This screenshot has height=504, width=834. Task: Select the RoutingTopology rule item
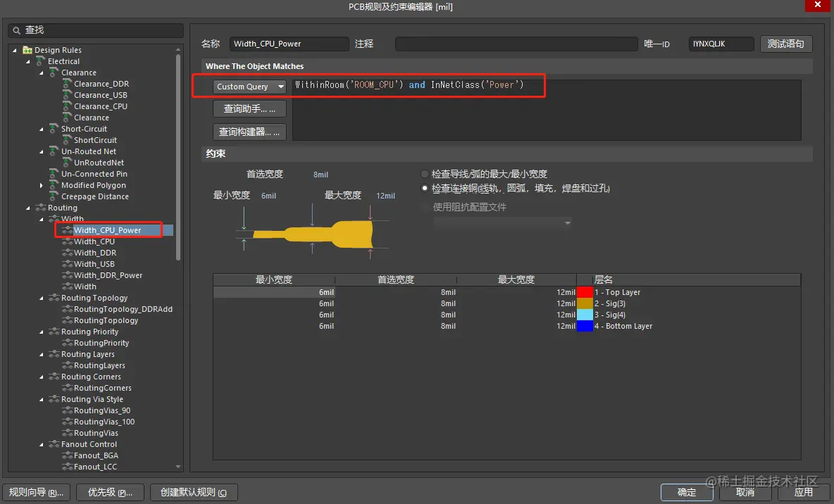106,320
